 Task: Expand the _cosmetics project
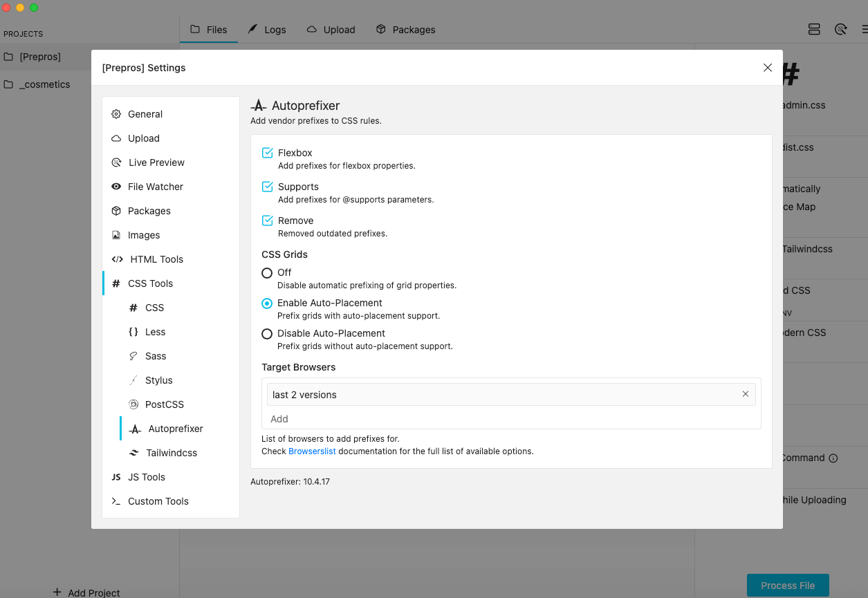[x=46, y=84]
